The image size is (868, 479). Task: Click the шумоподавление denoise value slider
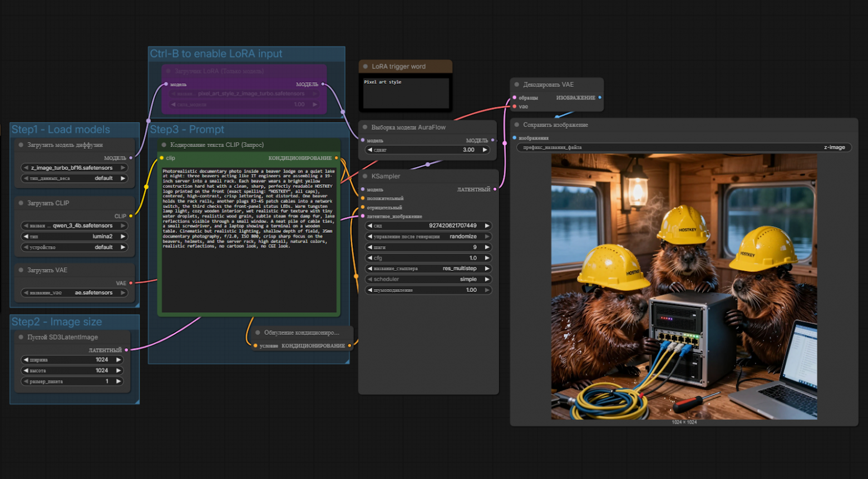click(x=427, y=290)
